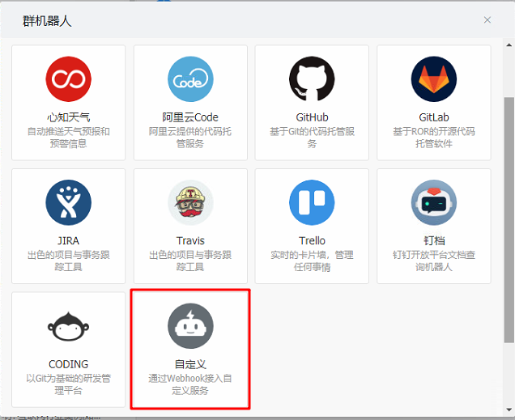Click description 通过Webhook接入自定义服务
This screenshot has width=515, height=420.
pyautogui.click(x=190, y=384)
